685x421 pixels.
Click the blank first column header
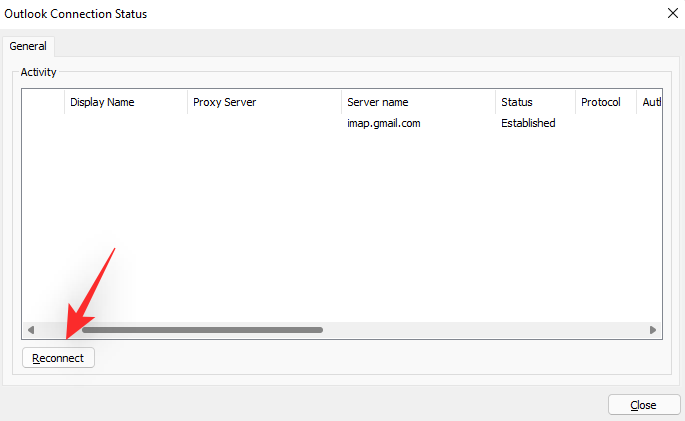coord(43,102)
